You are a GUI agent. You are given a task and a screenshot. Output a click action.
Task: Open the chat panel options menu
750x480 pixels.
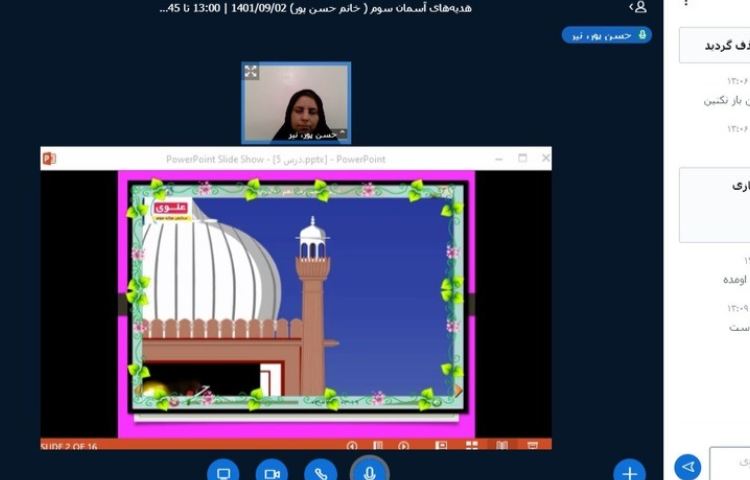686,3
